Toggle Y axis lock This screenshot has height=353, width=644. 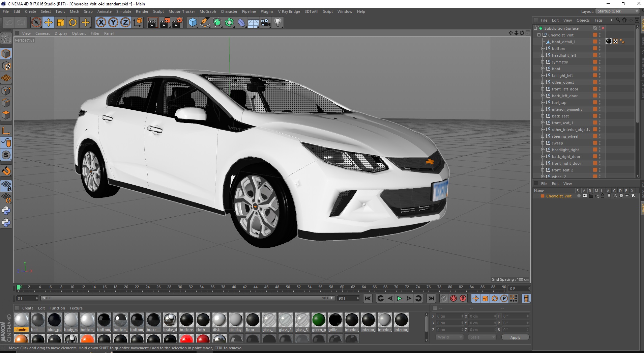point(113,23)
